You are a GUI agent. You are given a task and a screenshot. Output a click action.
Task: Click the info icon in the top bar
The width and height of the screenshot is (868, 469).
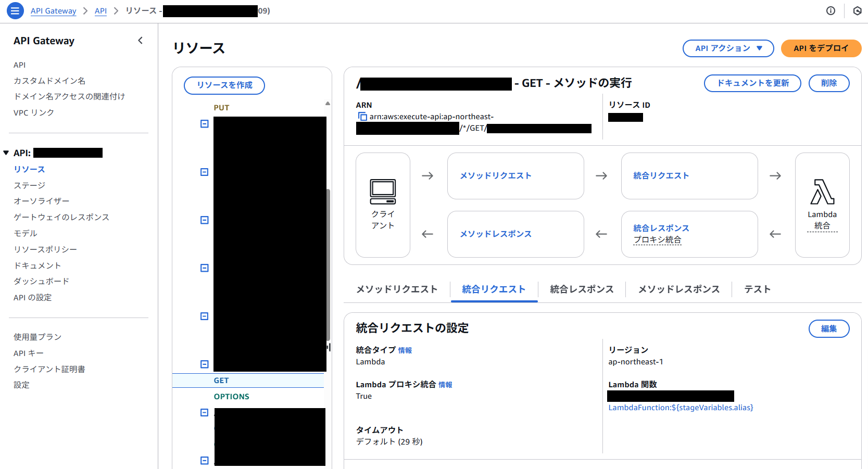tap(831, 10)
